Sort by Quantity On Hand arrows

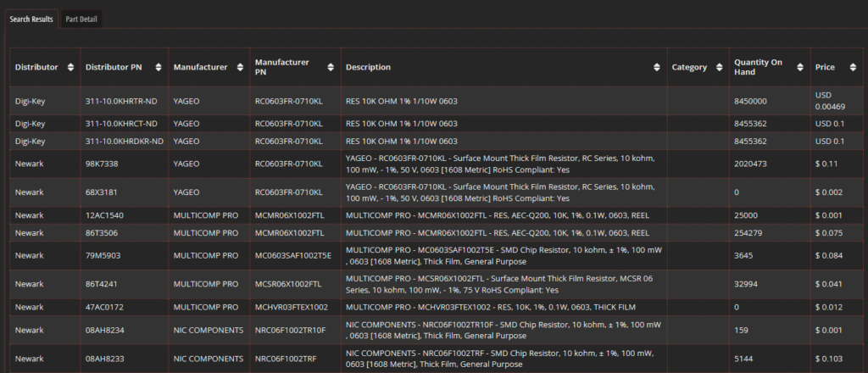[800, 67]
